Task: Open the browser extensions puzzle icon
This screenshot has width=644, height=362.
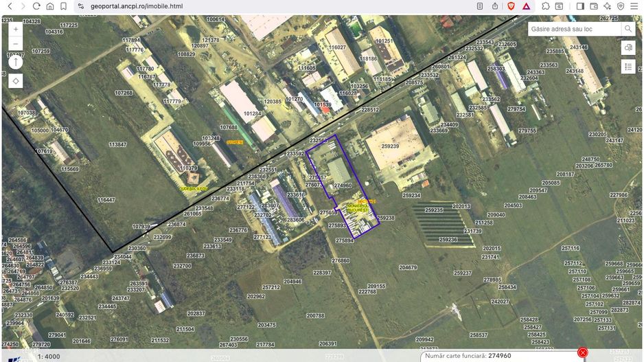Action: (545, 6)
